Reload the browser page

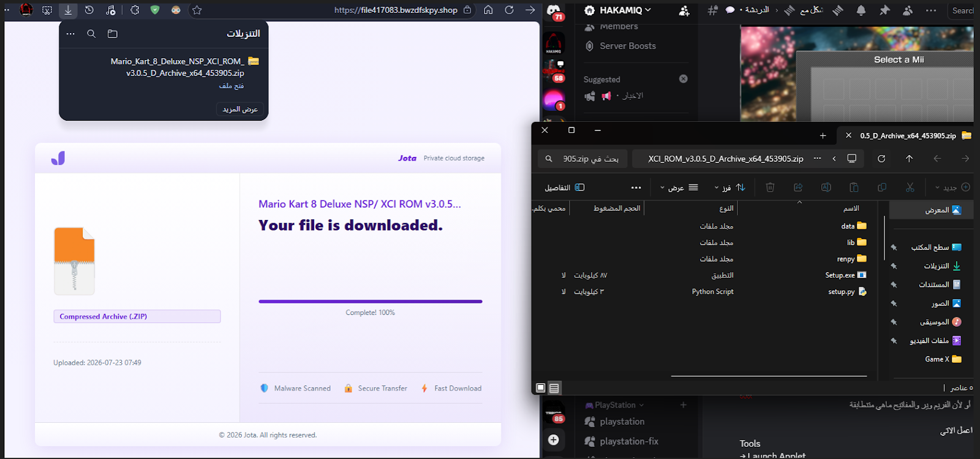point(509,10)
